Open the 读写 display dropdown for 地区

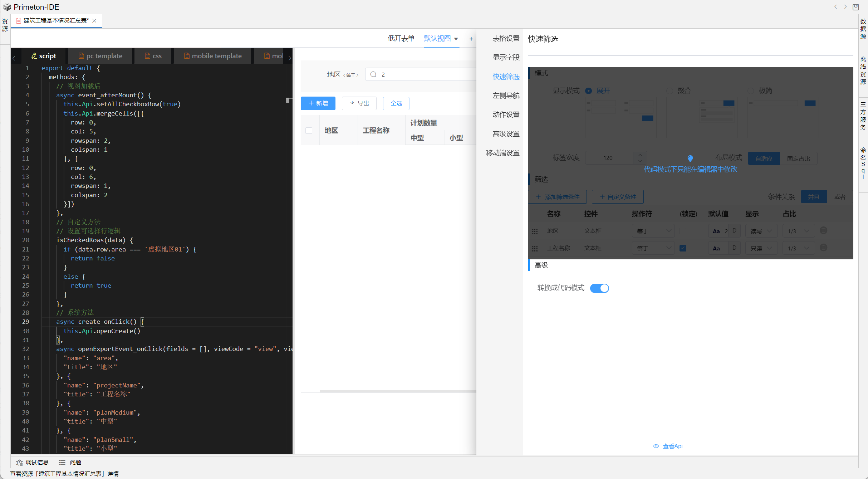coord(761,231)
